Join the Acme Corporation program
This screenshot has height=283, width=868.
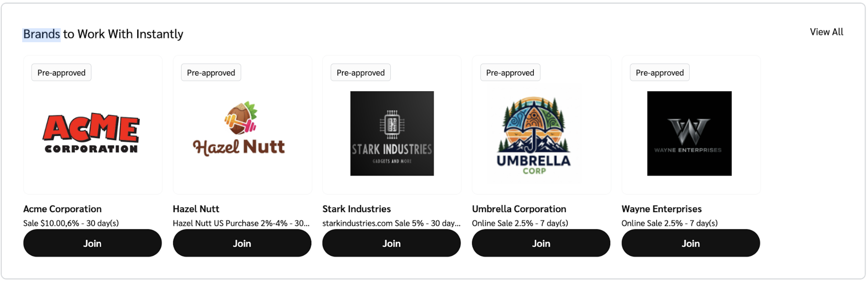(x=92, y=243)
